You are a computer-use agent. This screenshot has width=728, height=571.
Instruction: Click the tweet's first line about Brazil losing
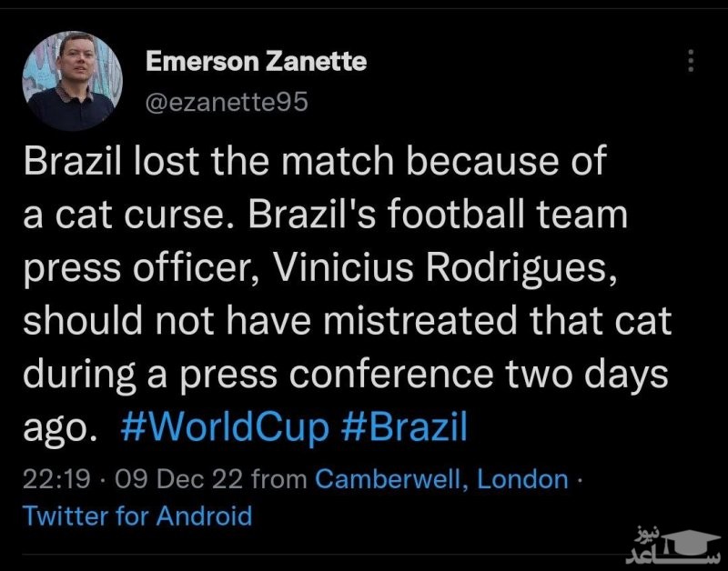click(313, 165)
